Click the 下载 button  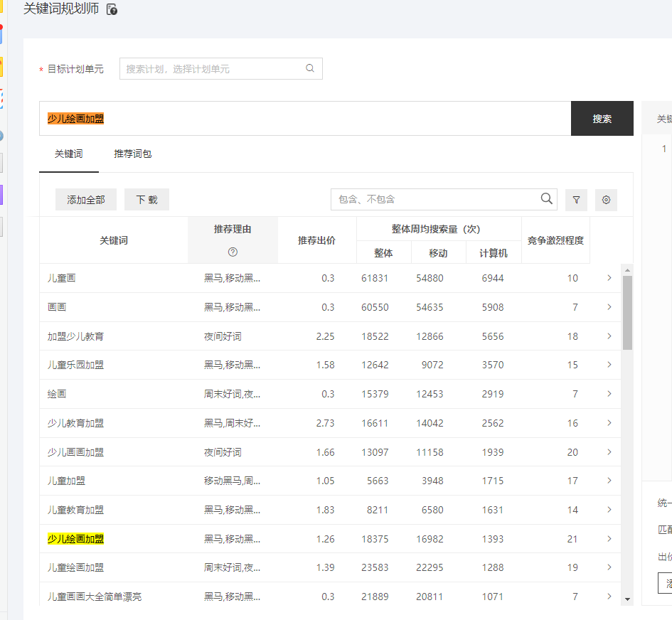[x=146, y=200]
